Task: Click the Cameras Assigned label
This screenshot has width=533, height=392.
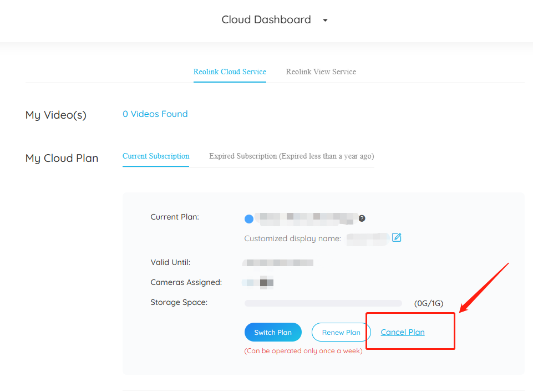Action: [x=186, y=282]
